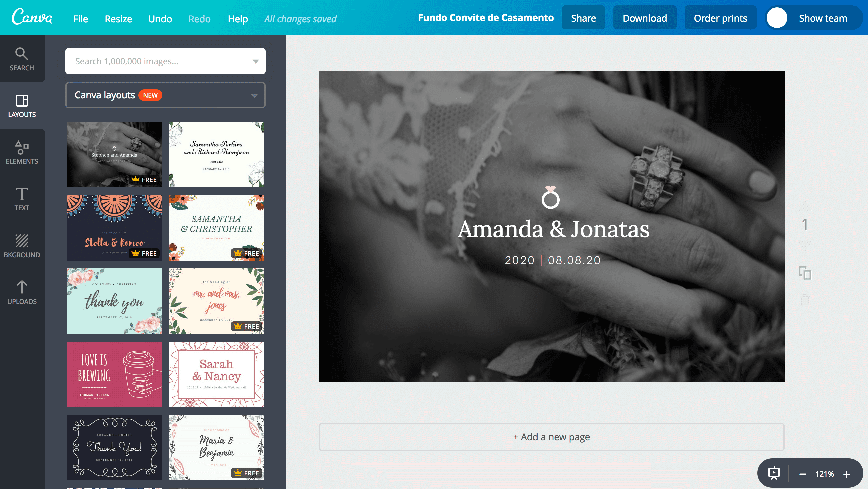Select the ring icon on the canvas
This screenshot has height=489, width=868.
[550, 197]
